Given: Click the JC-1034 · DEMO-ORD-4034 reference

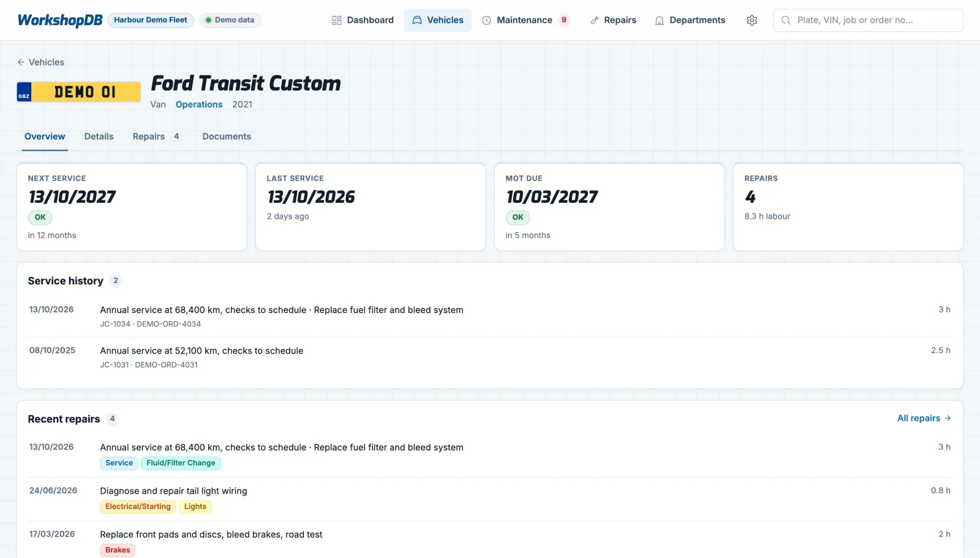Looking at the screenshot, I should pos(151,324).
